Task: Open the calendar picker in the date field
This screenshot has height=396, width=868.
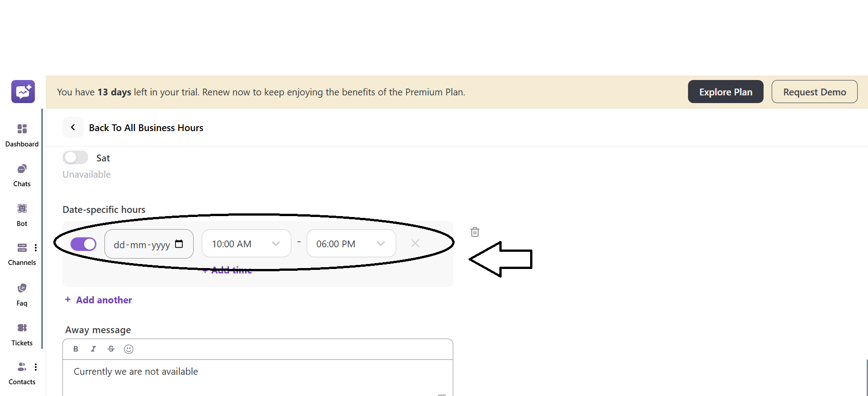Action: (179, 244)
